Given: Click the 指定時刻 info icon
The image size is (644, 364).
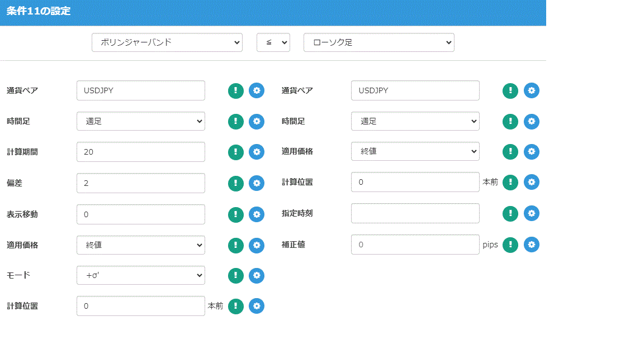Looking at the screenshot, I should (x=510, y=213).
